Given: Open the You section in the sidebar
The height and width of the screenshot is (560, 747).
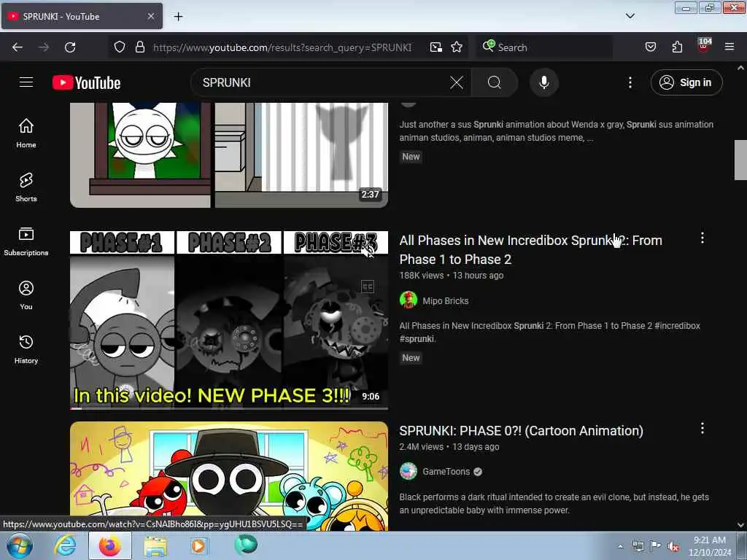Looking at the screenshot, I should click(x=26, y=295).
